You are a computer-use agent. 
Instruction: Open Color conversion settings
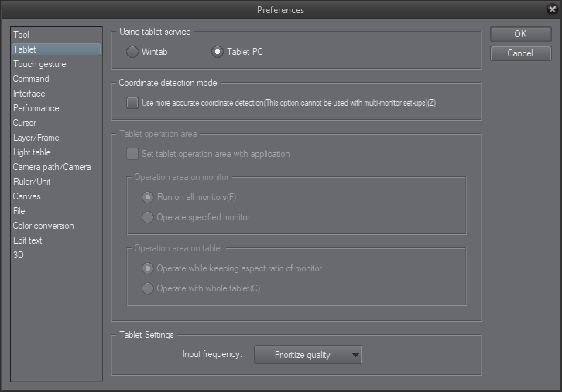tap(43, 226)
